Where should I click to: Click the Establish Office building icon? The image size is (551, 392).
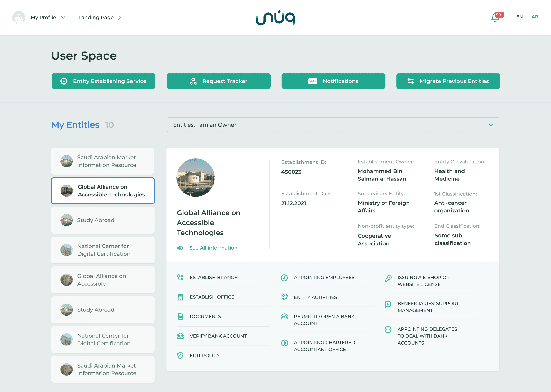click(x=180, y=297)
